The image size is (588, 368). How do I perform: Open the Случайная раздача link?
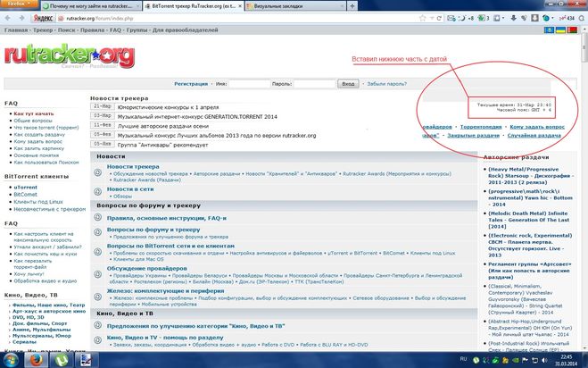[x=534, y=135]
